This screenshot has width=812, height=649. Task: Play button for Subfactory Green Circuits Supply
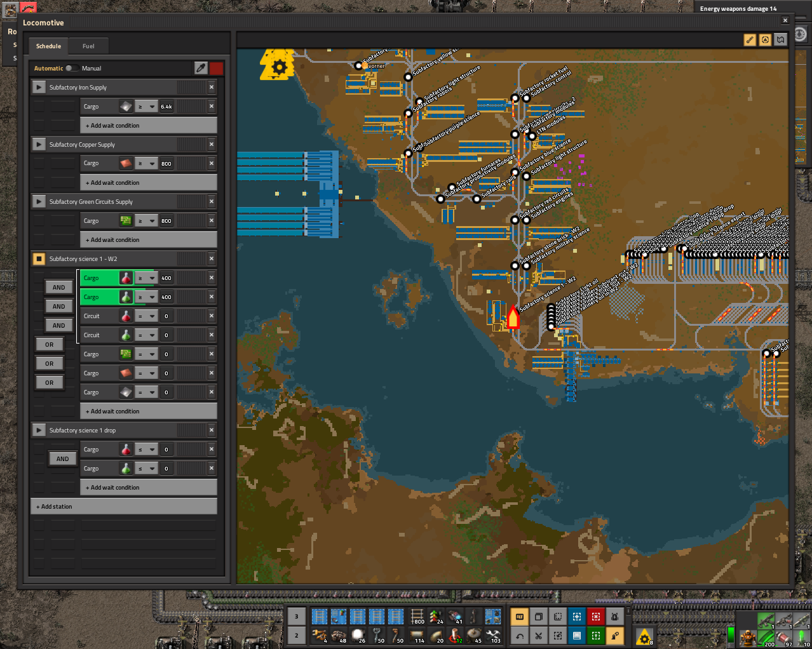(39, 201)
